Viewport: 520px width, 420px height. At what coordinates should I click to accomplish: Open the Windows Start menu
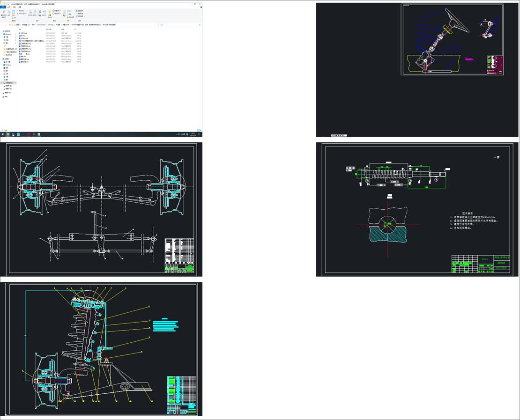point(3,134)
